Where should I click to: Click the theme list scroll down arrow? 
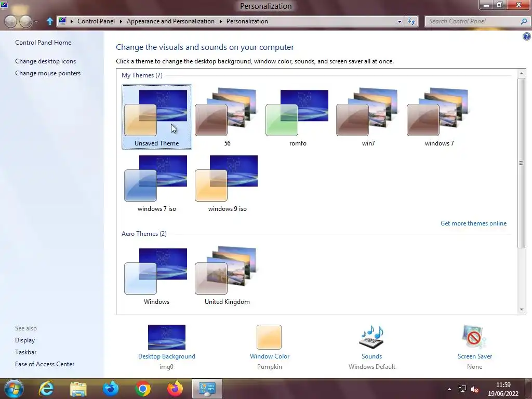(x=522, y=310)
